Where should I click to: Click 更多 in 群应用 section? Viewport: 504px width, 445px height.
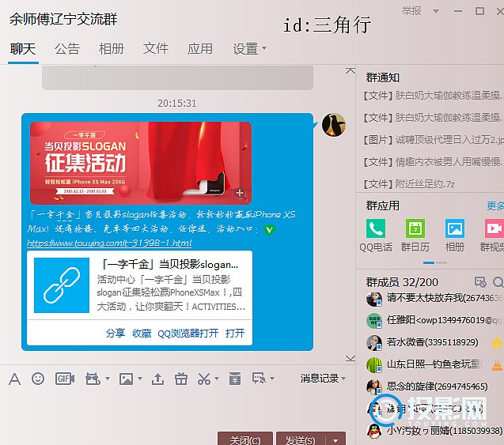point(495,206)
